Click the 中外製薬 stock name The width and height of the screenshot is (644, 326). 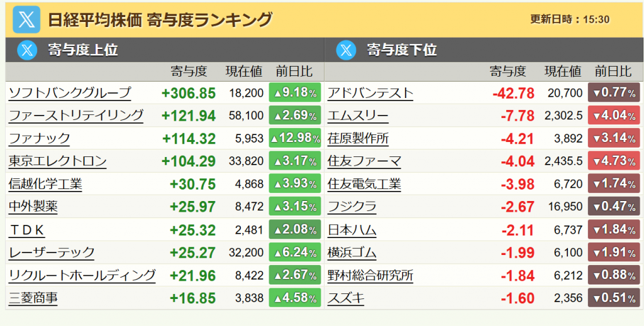(33, 207)
